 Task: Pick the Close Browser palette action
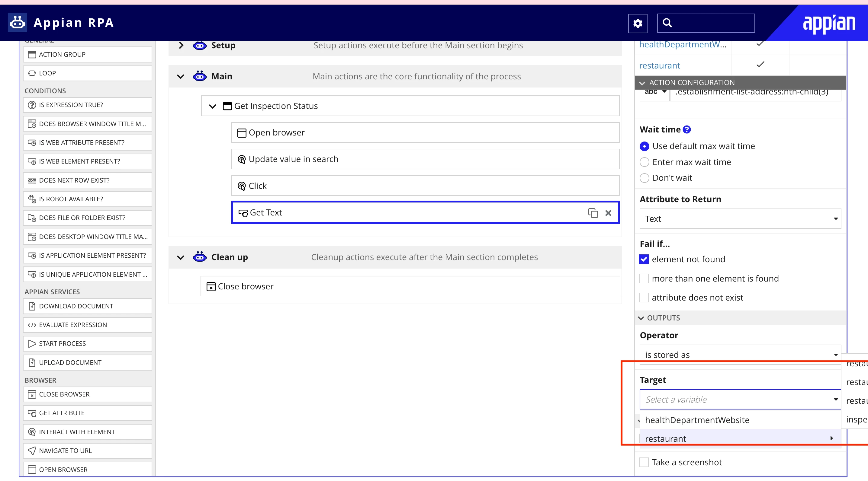click(88, 394)
